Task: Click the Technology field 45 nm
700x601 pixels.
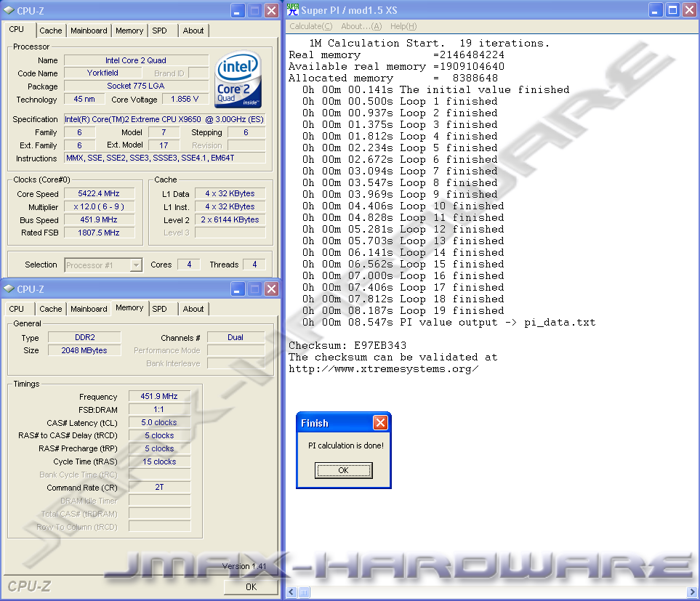Action: 84,99
